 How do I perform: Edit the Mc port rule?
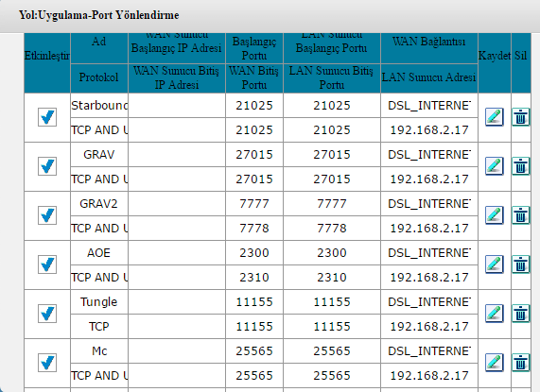[x=495, y=363]
